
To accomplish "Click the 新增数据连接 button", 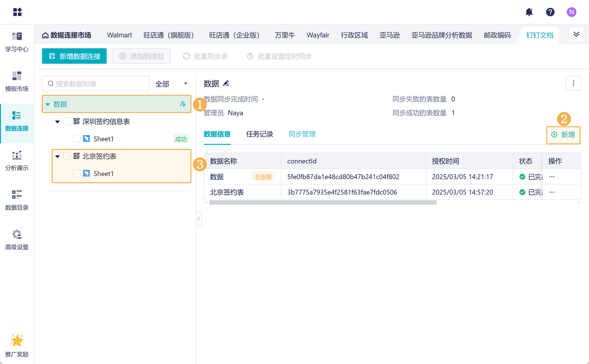I will coord(74,56).
